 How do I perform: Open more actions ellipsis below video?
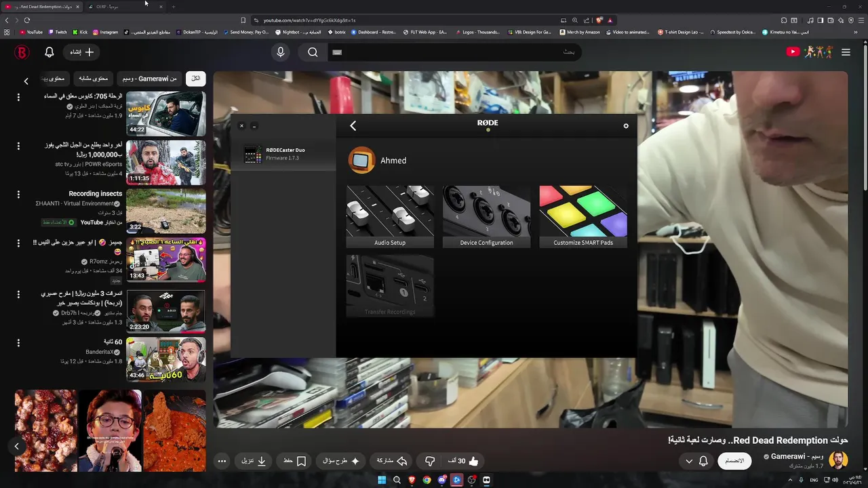click(x=222, y=461)
